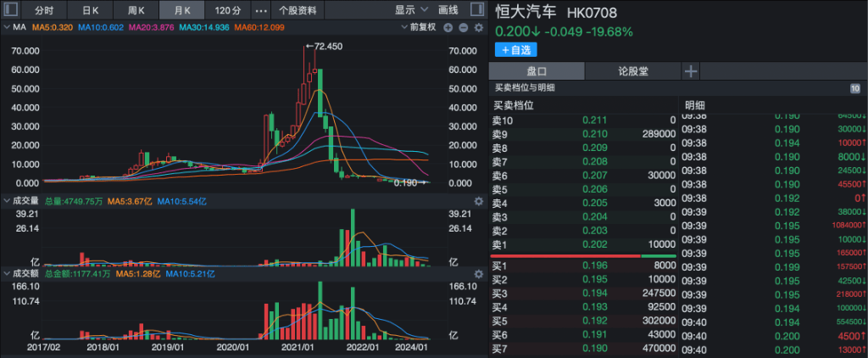Click the trade detail with volume 218000
The image size is (868, 358).
849,294
